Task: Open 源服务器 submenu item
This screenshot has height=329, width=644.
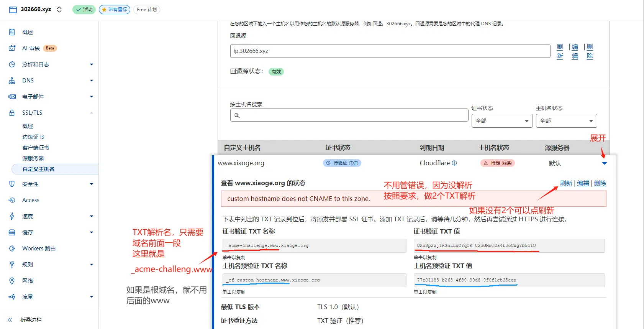Action: click(x=33, y=158)
